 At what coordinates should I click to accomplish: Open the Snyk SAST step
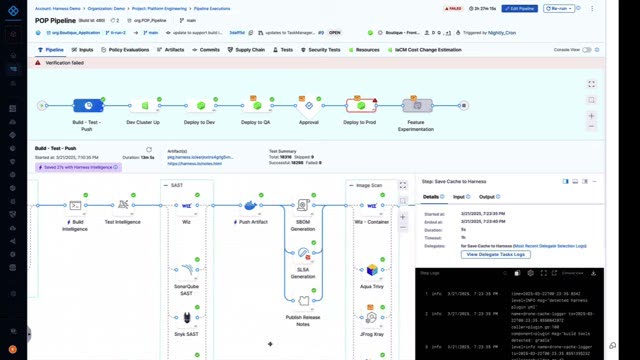coord(187,318)
